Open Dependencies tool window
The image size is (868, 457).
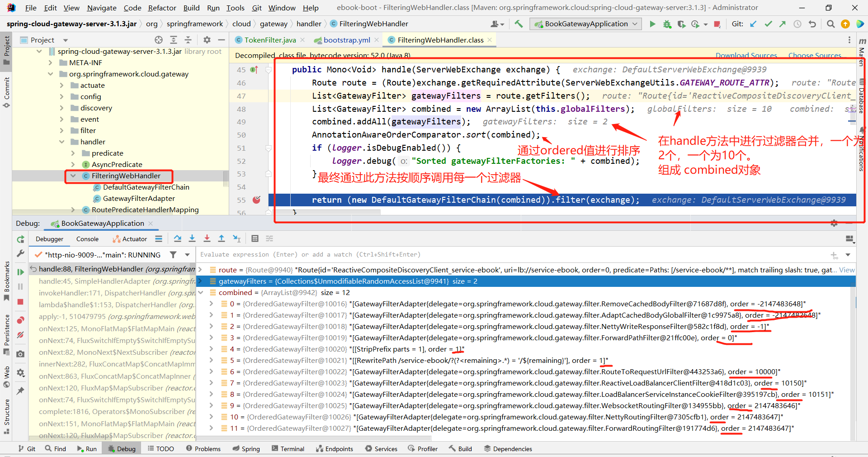(x=508, y=449)
